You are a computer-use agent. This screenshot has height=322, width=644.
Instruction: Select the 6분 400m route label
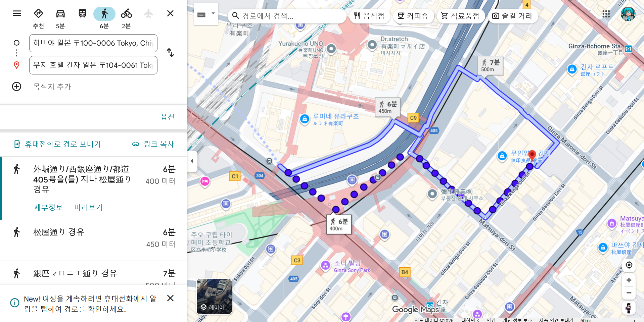(339, 224)
